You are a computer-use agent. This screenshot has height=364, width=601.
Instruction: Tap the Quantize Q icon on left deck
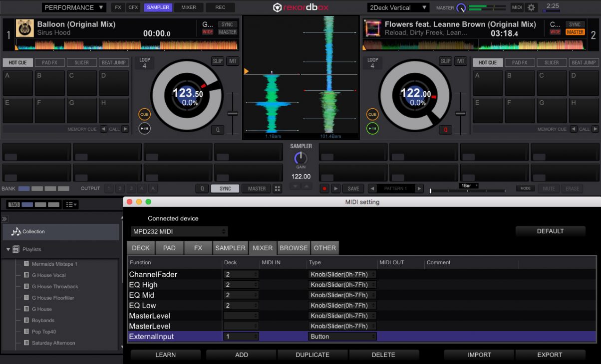point(218,130)
